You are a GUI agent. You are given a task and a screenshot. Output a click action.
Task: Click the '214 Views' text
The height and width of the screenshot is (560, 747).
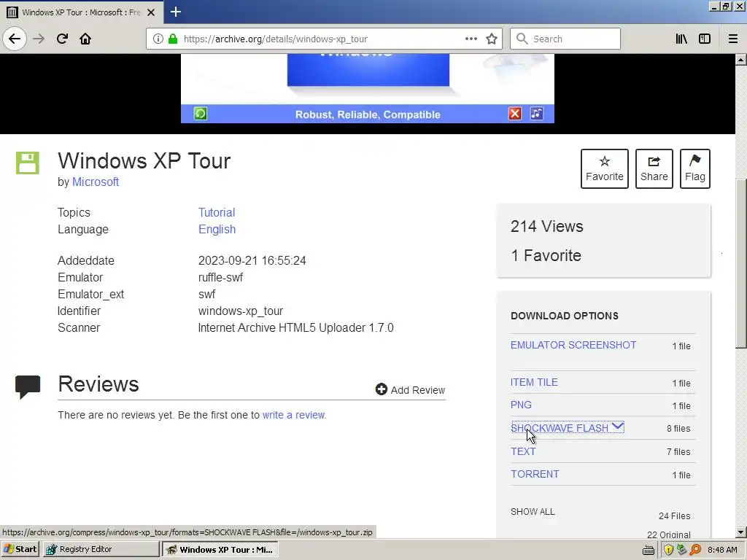(x=547, y=227)
